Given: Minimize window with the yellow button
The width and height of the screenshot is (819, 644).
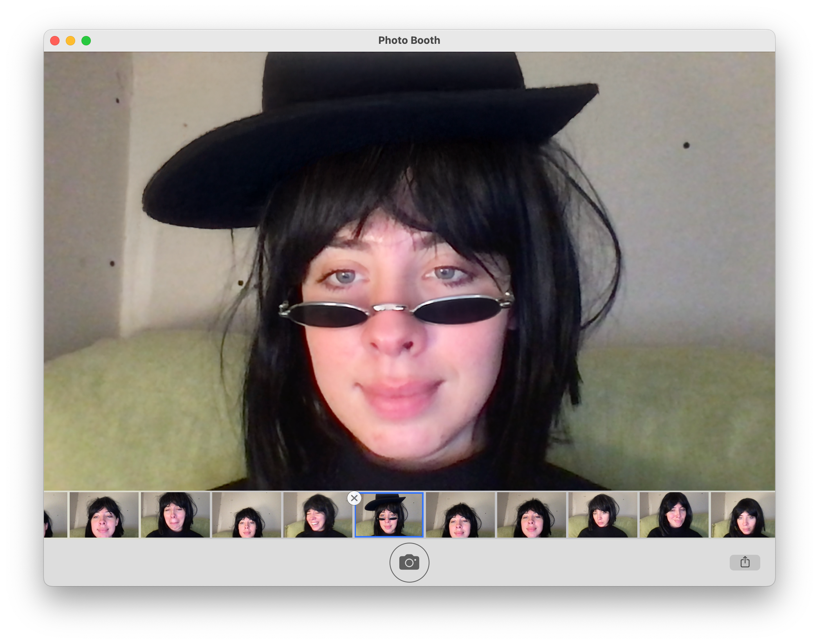Looking at the screenshot, I should pos(70,41).
